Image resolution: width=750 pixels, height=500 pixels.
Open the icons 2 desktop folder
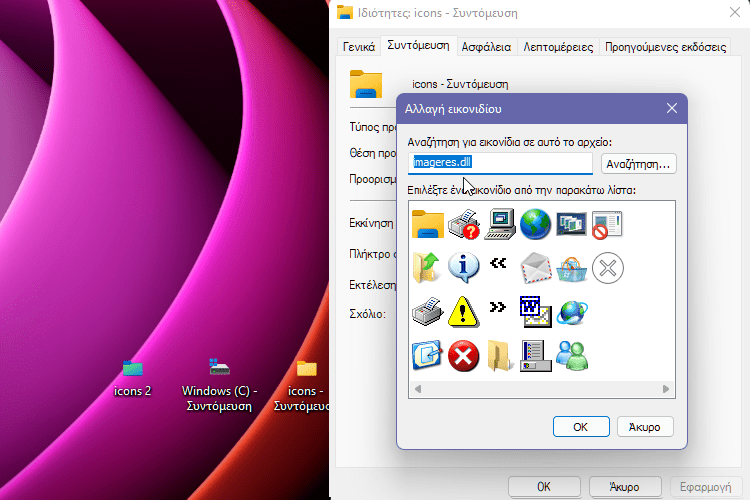coord(132,378)
